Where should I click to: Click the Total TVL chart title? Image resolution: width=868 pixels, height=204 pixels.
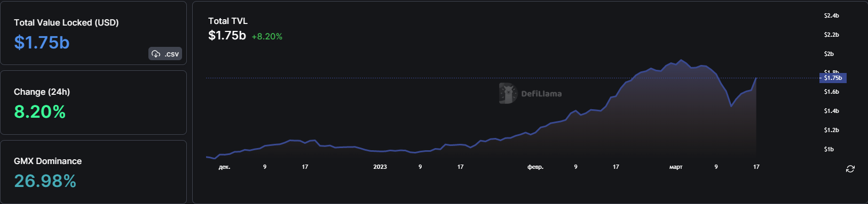tap(228, 21)
